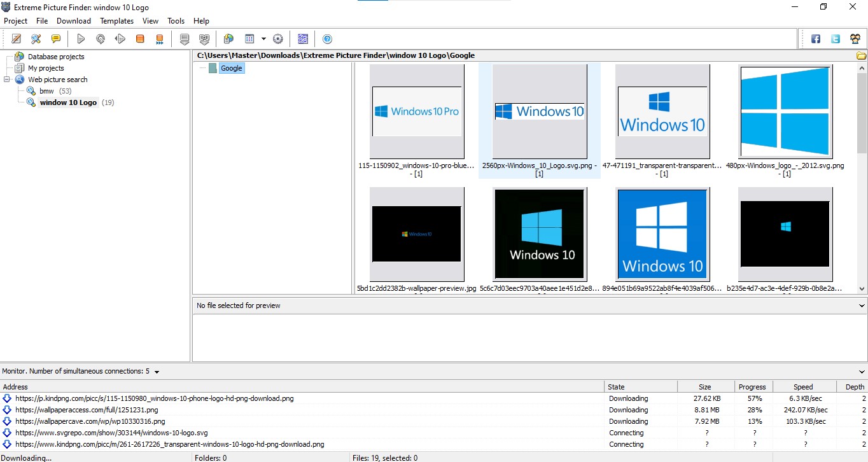Select the Google folder
Viewport: 868px width, 462px height.
coord(232,68)
